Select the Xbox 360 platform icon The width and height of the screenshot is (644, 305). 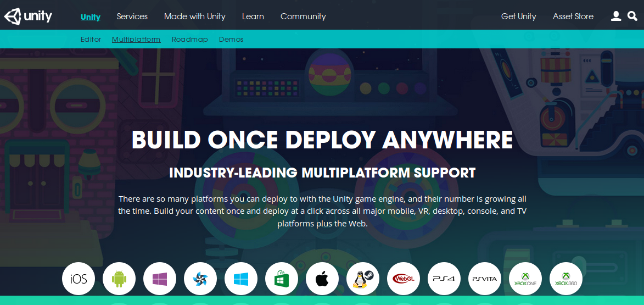566,279
